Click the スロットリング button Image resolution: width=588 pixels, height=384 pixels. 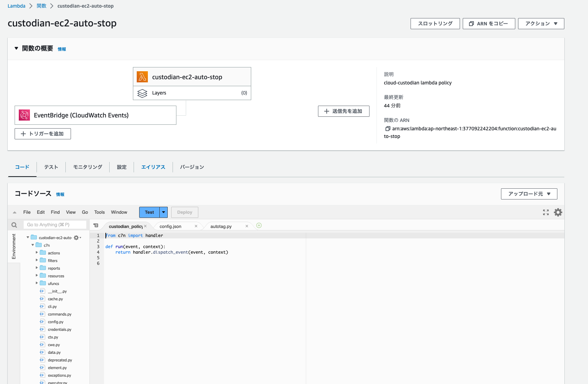(x=435, y=24)
